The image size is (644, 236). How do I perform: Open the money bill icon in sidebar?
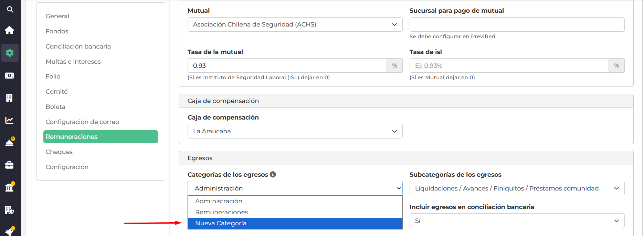coord(10,75)
